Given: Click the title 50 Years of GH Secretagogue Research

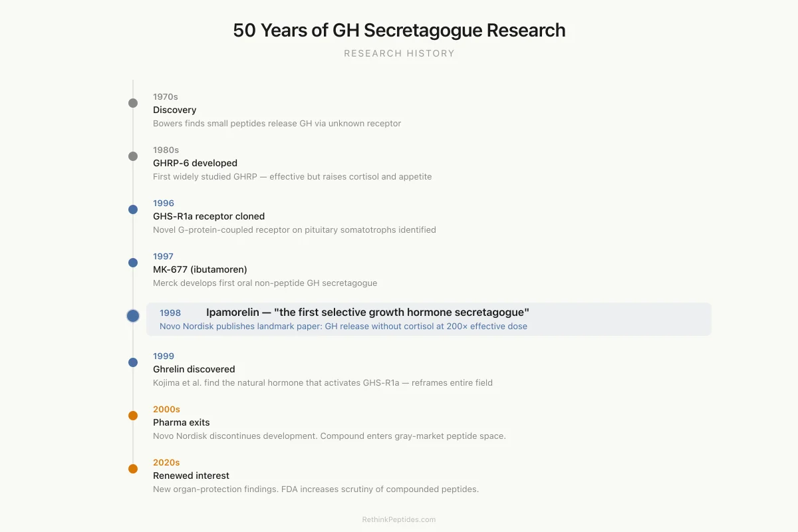Looking at the screenshot, I should (399, 31).
